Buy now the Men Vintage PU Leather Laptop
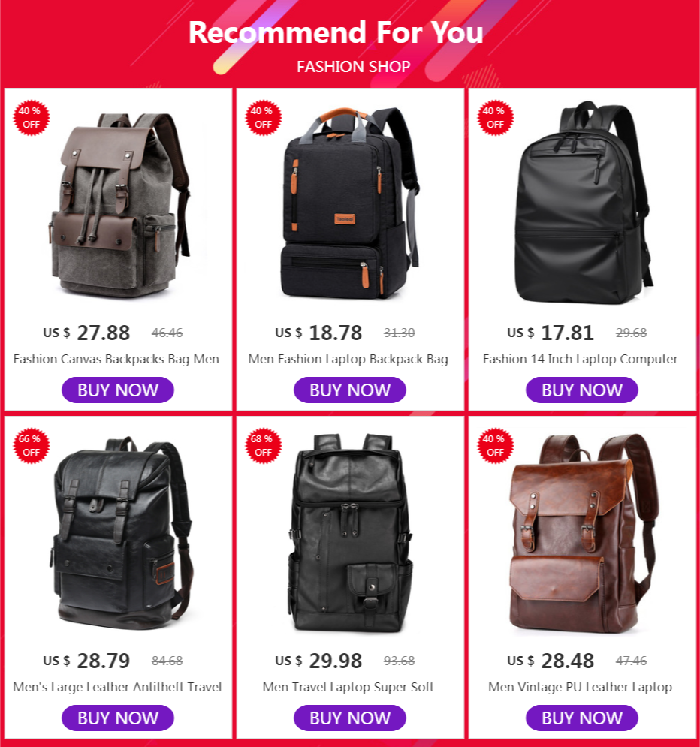The image size is (700, 747). click(582, 718)
